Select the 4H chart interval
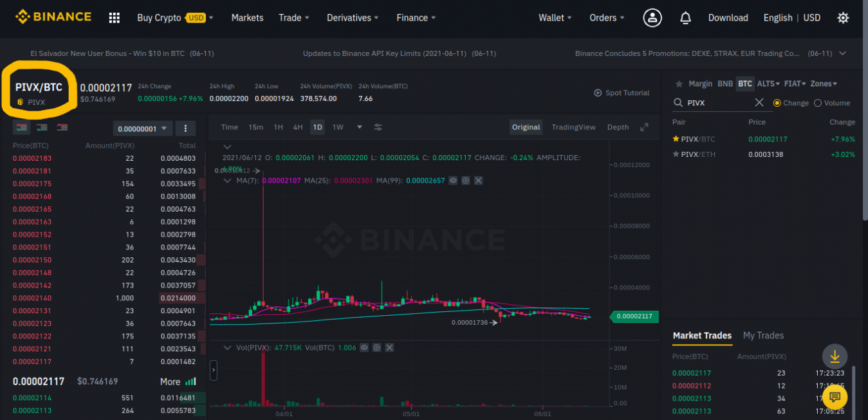 (298, 127)
